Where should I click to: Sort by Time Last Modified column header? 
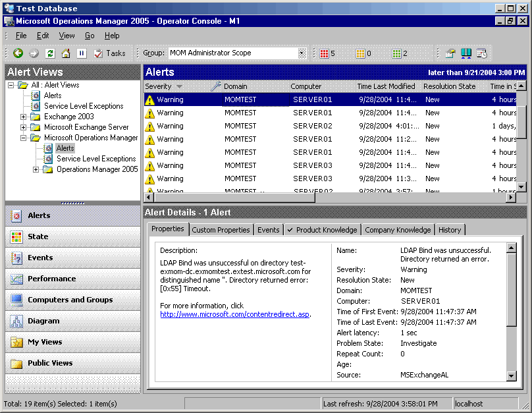388,86
